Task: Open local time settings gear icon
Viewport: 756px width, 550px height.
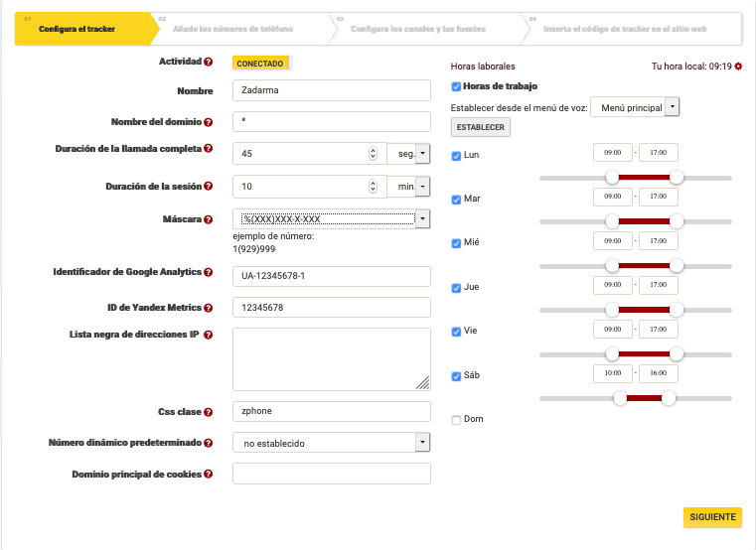Action: click(738, 67)
